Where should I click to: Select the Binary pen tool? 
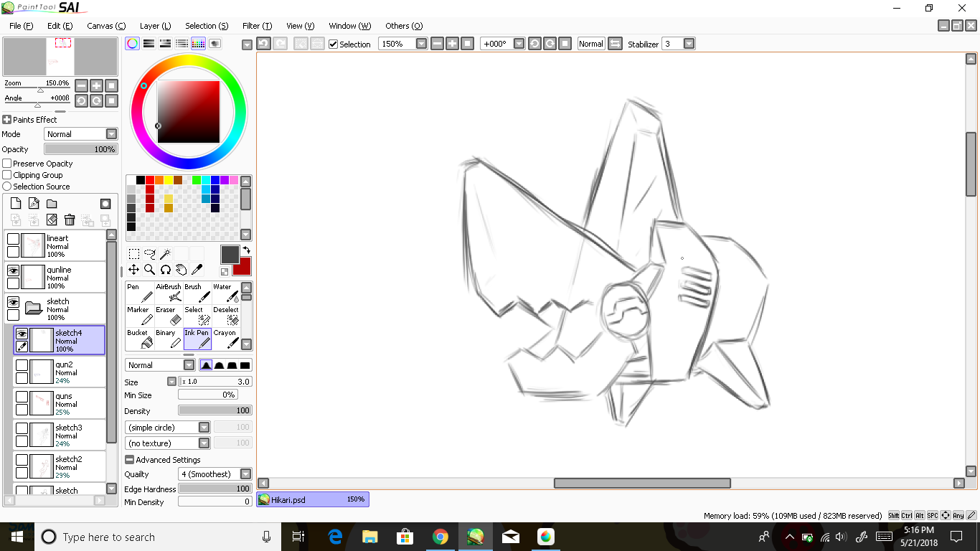[x=169, y=339]
